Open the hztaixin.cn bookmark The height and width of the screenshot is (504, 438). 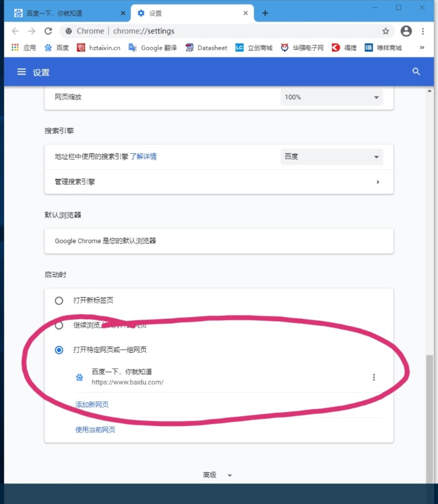click(98, 48)
